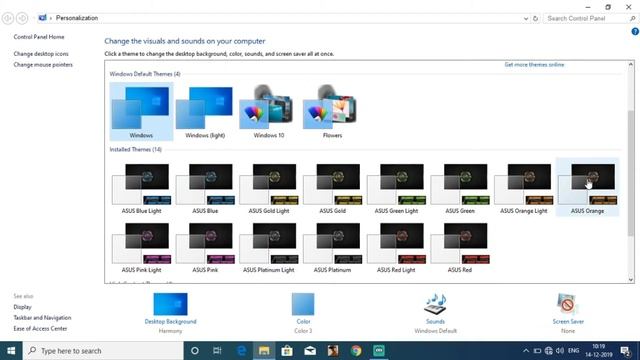Open the clock and date flyout
Viewport: 640px width, 360px height.
(x=599, y=351)
